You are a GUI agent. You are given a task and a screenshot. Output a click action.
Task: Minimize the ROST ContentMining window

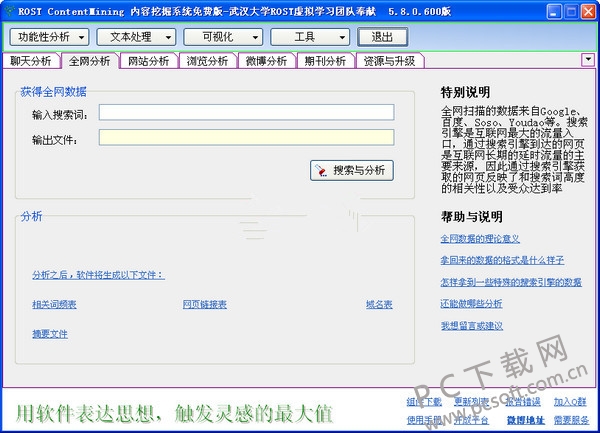click(554, 12)
